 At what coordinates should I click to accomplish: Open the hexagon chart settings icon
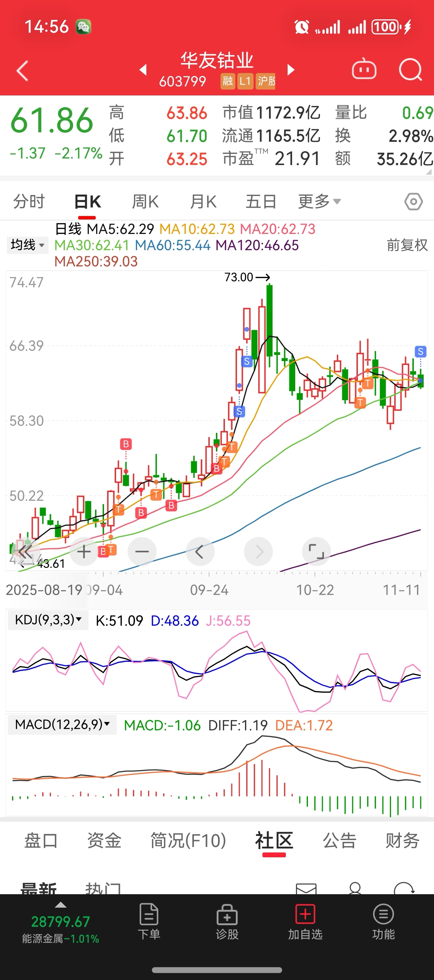[x=413, y=201]
